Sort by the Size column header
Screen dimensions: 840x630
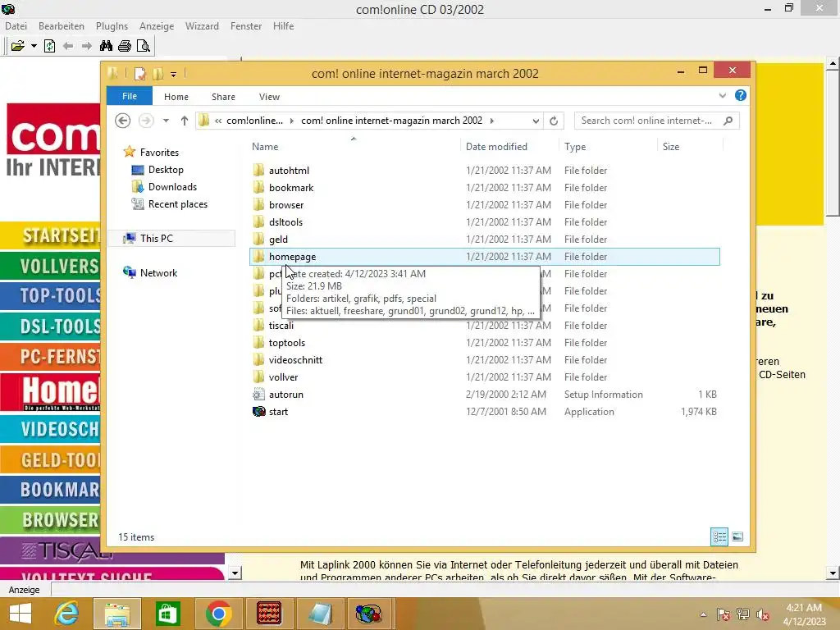pyautogui.click(x=671, y=147)
